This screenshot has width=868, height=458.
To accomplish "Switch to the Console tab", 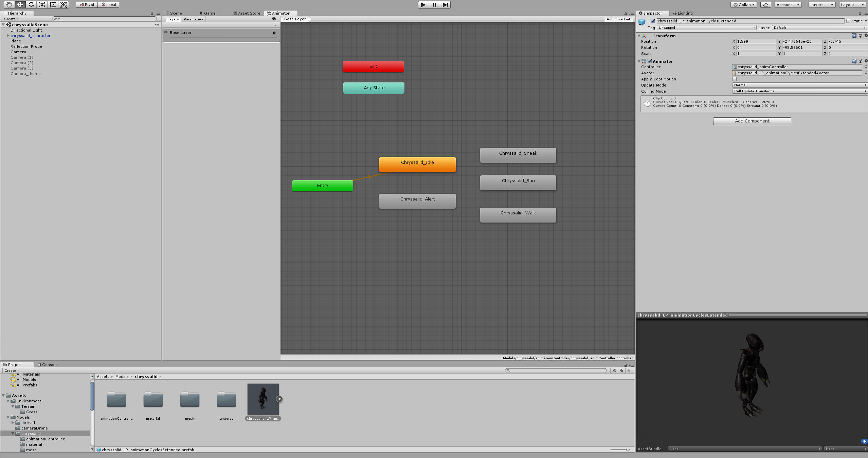I will (x=48, y=365).
